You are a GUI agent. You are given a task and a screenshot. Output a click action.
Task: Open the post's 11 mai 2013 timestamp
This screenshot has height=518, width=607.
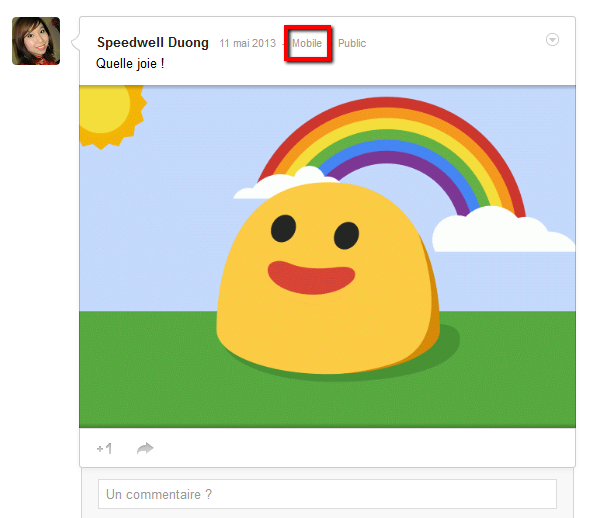(247, 44)
